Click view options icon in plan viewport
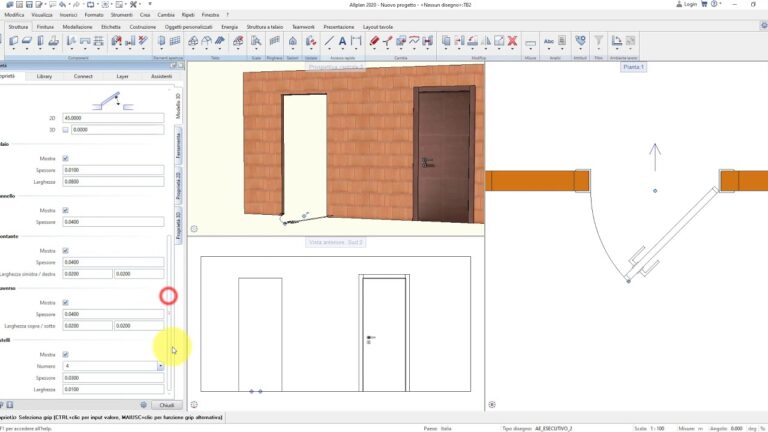768x432 pixels. coord(492,405)
